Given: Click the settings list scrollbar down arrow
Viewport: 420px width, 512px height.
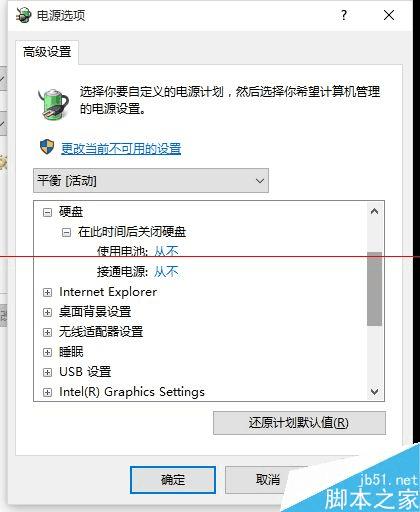Looking at the screenshot, I should [374, 391].
